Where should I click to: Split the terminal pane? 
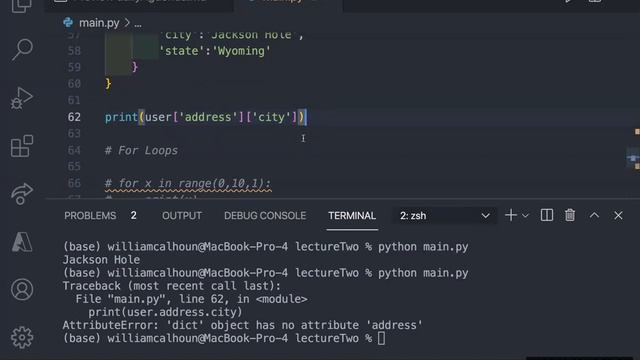point(547,215)
